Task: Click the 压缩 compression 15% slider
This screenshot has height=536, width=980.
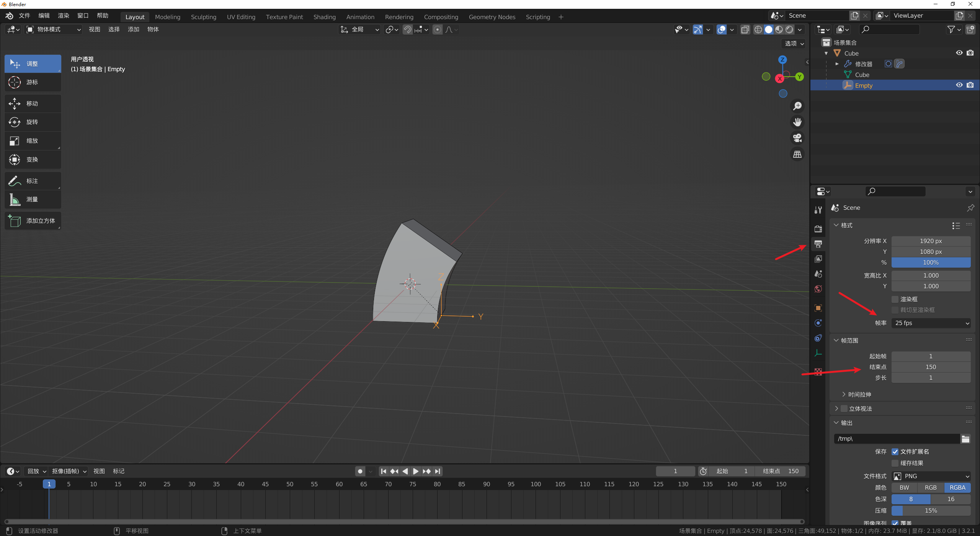Action: (931, 511)
